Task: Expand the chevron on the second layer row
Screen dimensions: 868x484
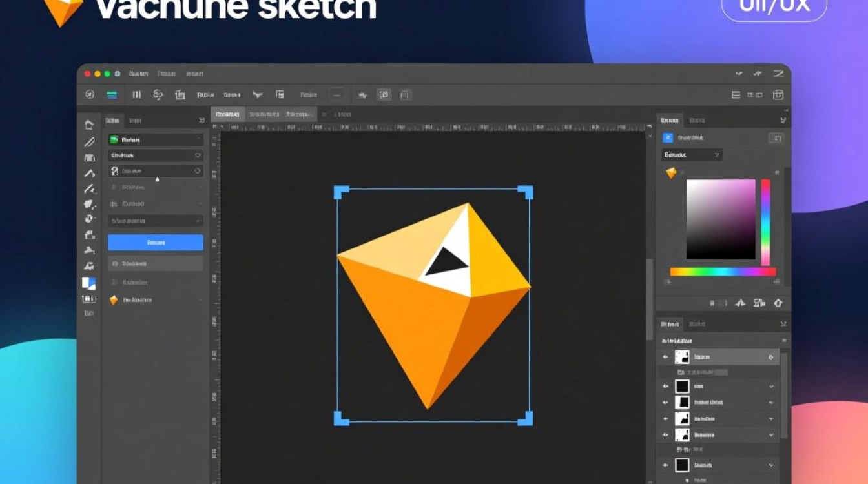Action: point(771,386)
